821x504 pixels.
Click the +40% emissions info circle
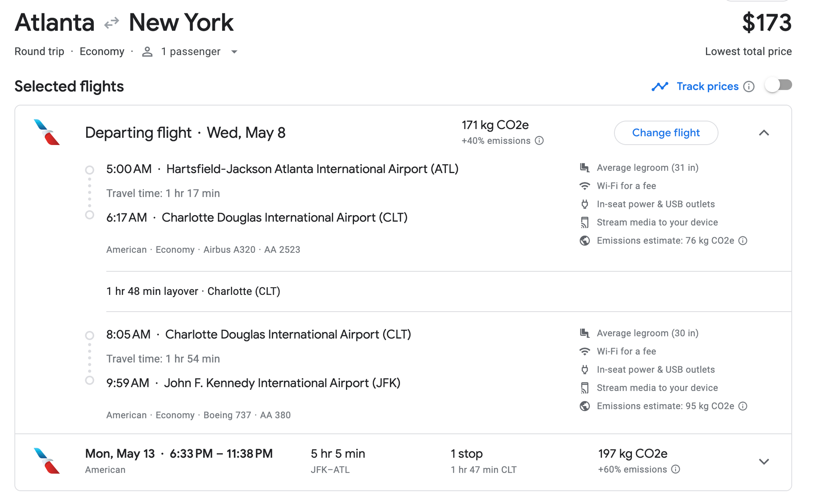pyautogui.click(x=540, y=141)
